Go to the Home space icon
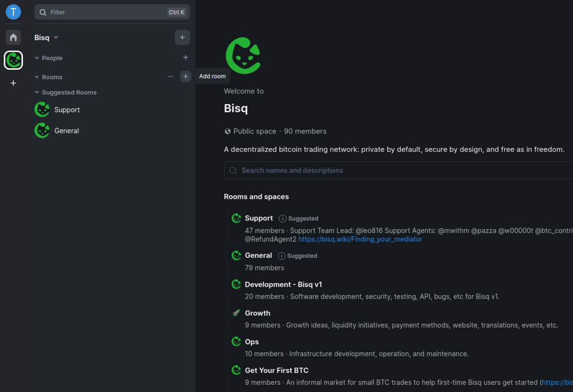This screenshot has height=392, width=573. (13, 37)
